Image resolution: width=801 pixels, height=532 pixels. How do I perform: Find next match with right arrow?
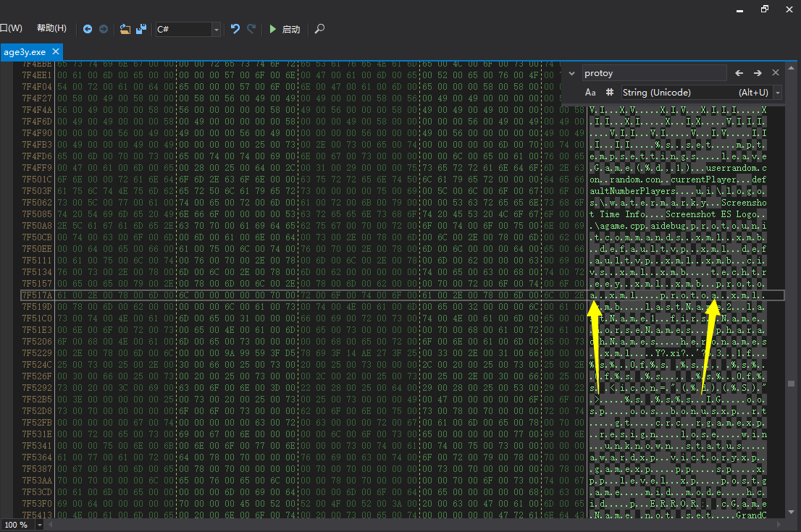pos(758,73)
